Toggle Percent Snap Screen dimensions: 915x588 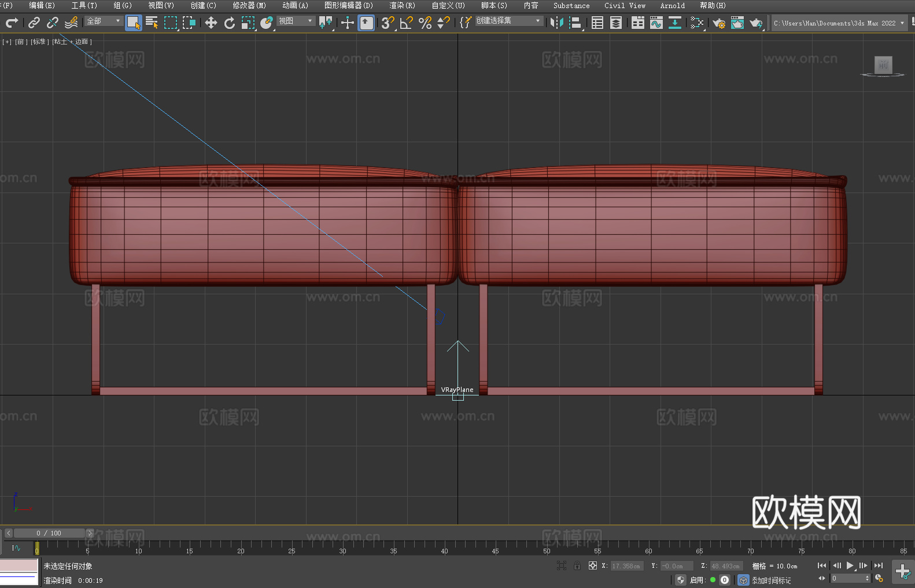425,23
